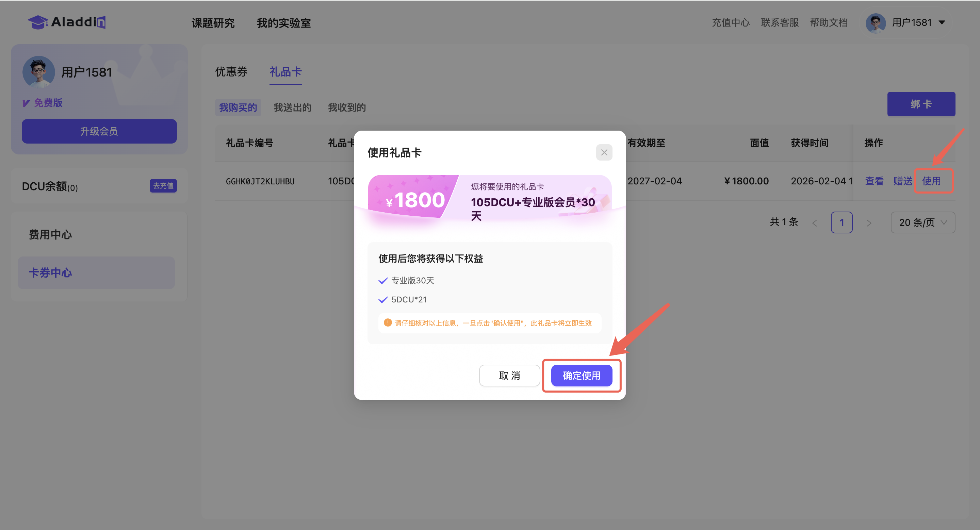Expand the 用户1581 account dropdown arrow
This screenshot has height=530, width=980.
click(942, 22)
